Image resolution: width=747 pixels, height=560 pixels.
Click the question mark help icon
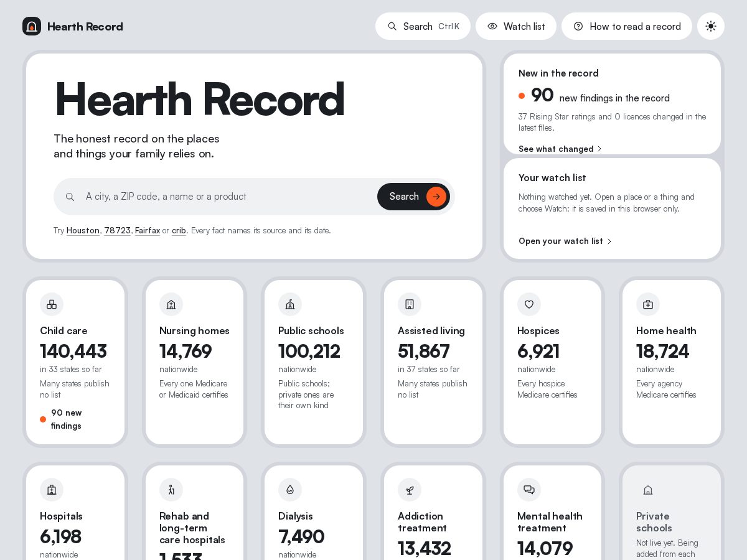coord(578,26)
